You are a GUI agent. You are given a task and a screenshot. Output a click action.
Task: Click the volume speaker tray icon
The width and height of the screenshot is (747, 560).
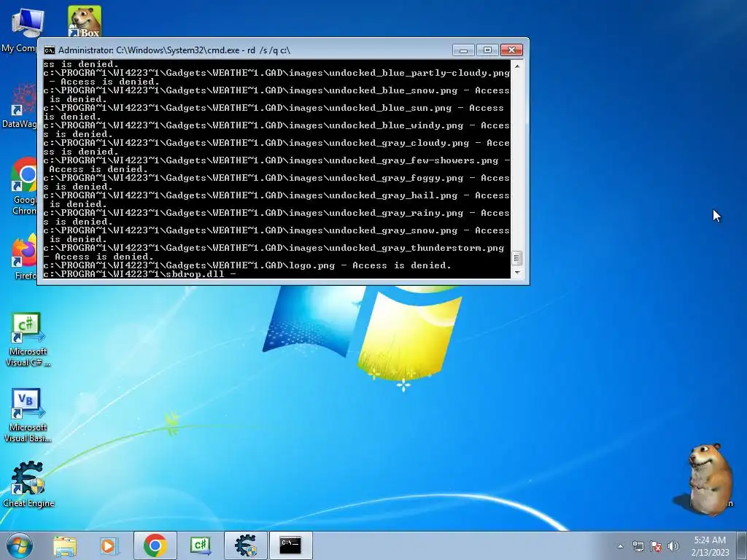point(673,546)
